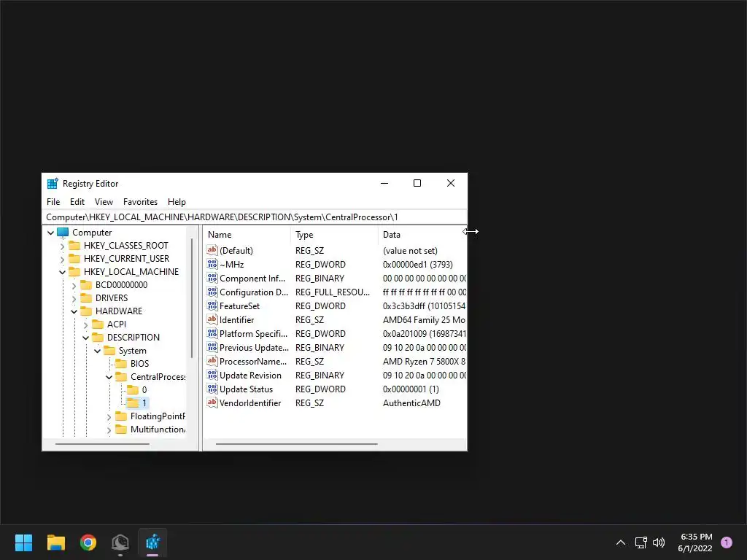Expand the ACPI node
Viewport: 747px width, 560px height.
click(86, 324)
